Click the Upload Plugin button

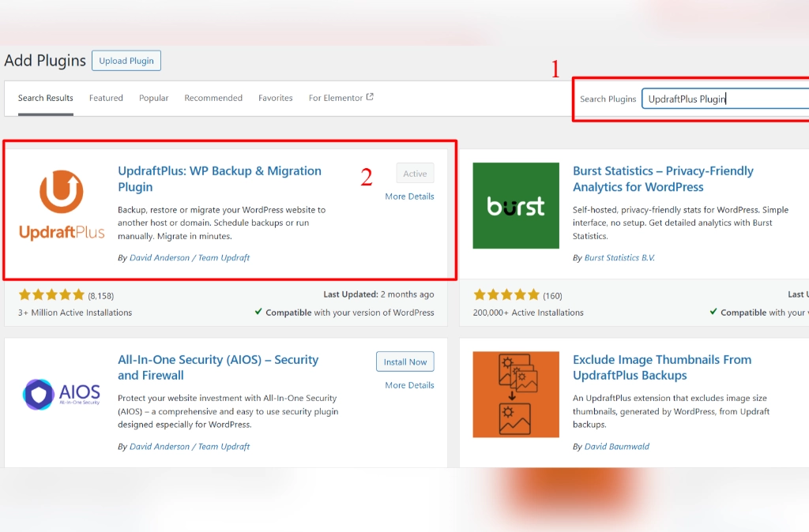point(126,60)
